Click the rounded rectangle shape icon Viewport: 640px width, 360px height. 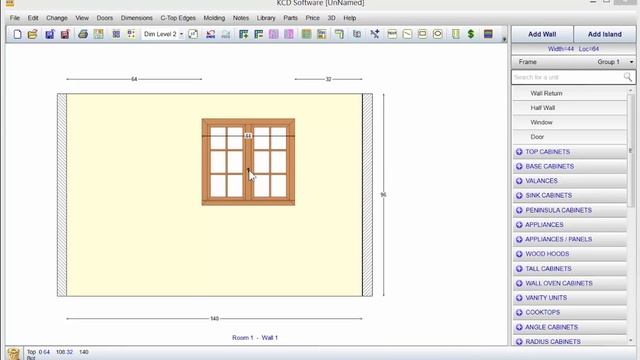point(422,34)
